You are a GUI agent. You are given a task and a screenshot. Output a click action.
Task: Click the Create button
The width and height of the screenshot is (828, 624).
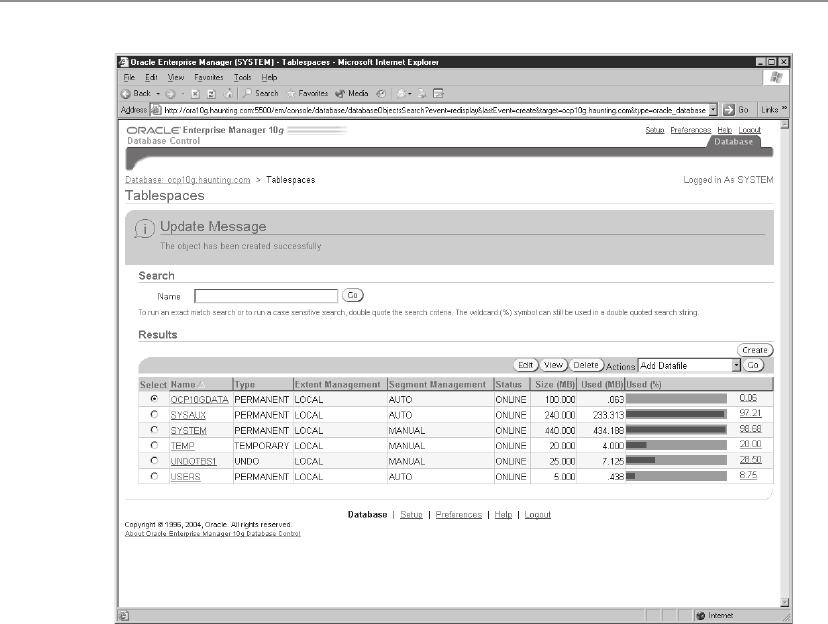click(x=755, y=350)
